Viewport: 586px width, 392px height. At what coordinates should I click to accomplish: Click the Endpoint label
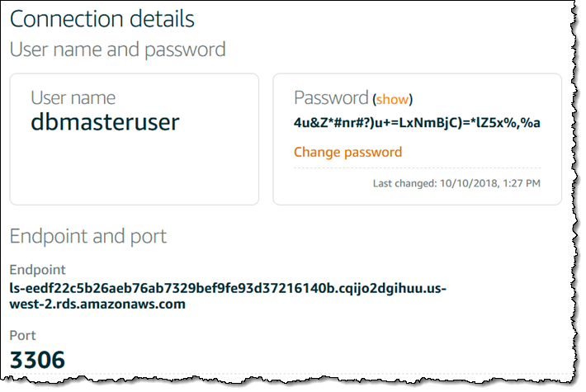coord(37,270)
